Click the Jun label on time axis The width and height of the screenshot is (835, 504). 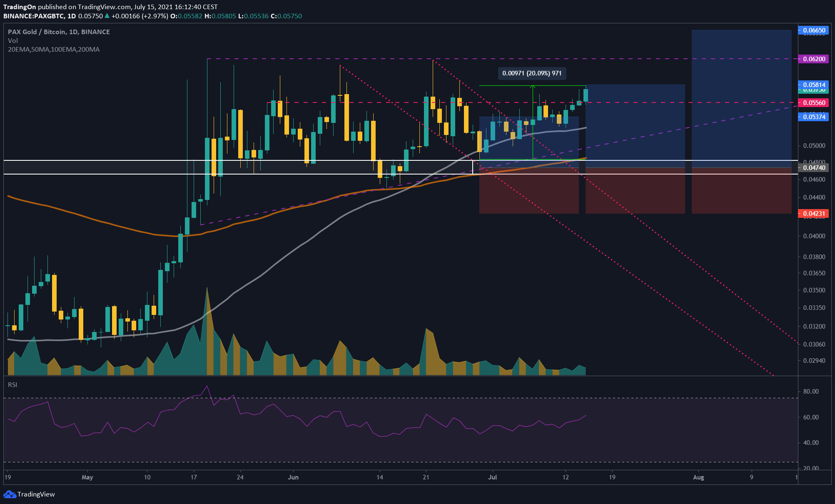click(x=293, y=477)
